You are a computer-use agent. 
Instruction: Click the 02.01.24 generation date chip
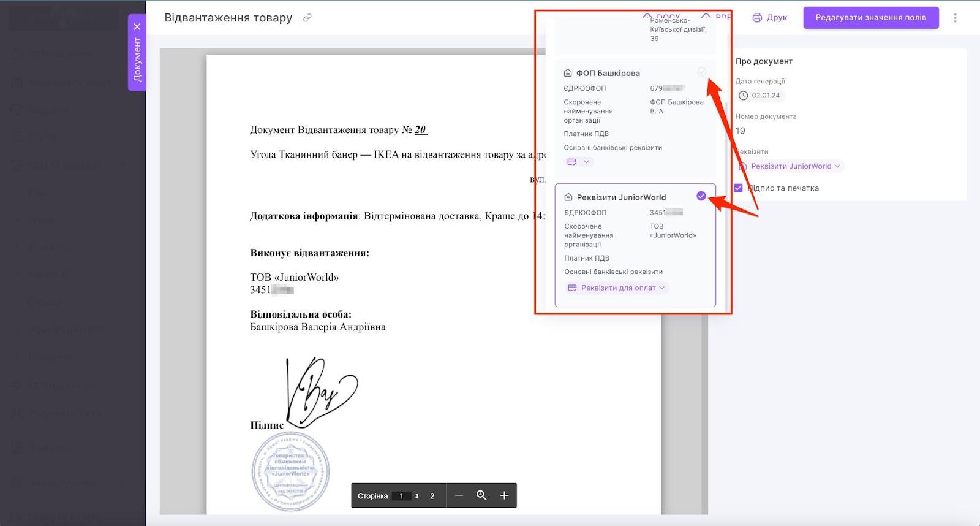[x=760, y=96]
